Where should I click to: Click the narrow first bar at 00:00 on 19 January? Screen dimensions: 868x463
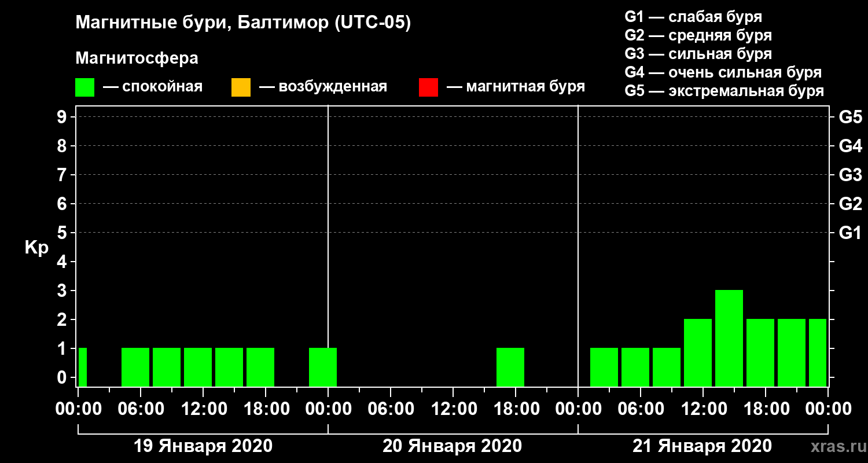[83, 367]
